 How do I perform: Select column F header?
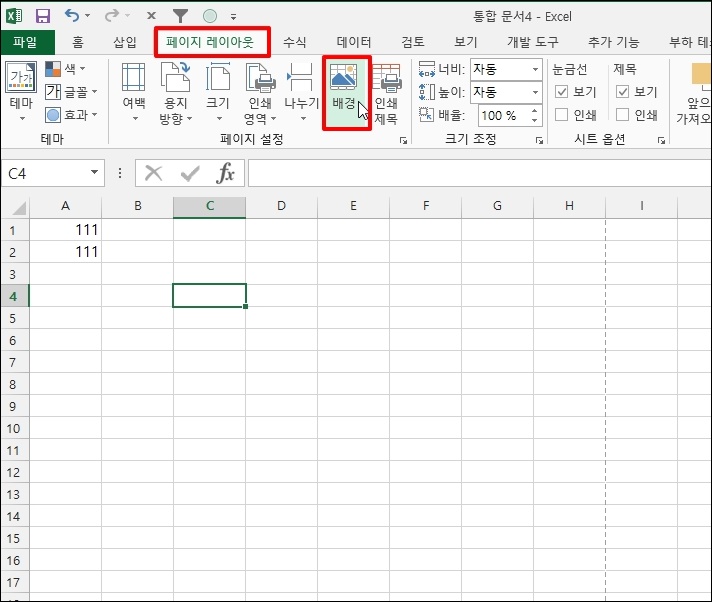[x=425, y=206]
